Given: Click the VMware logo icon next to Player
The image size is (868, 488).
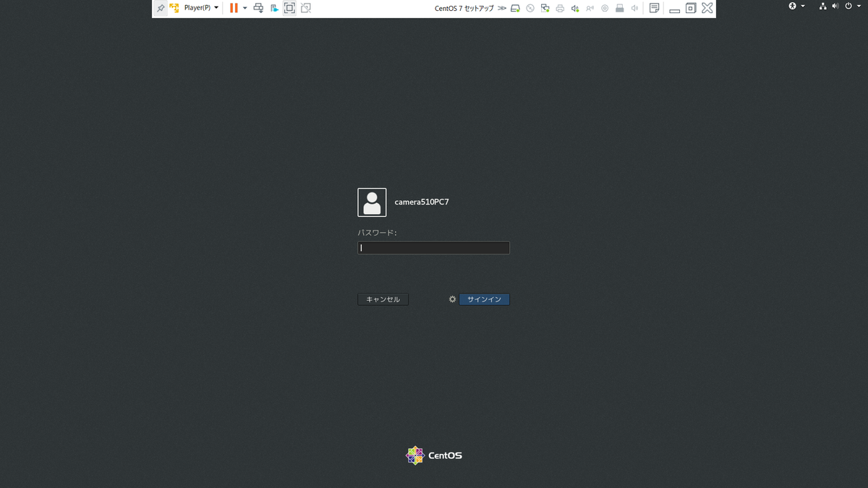Looking at the screenshot, I should 174,8.
